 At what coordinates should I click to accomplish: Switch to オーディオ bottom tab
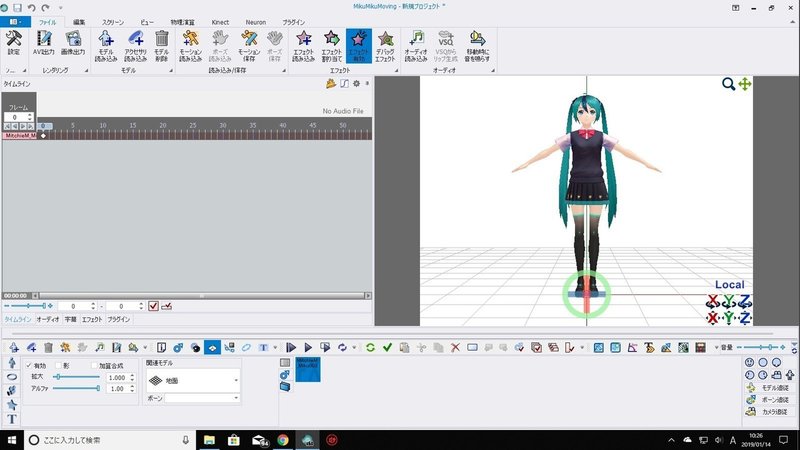point(48,319)
